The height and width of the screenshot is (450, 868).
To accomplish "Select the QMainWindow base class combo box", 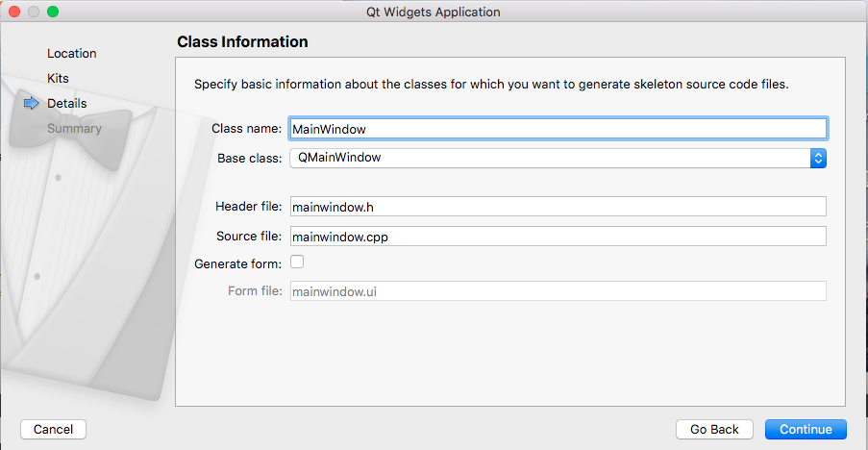I will click(558, 159).
